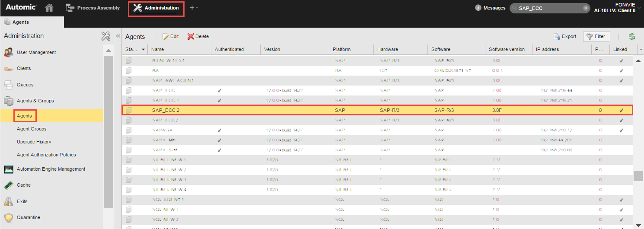This screenshot has width=644, height=229.
Task: Click 3.0F software version cell
Action: pyautogui.click(x=497, y=110)
